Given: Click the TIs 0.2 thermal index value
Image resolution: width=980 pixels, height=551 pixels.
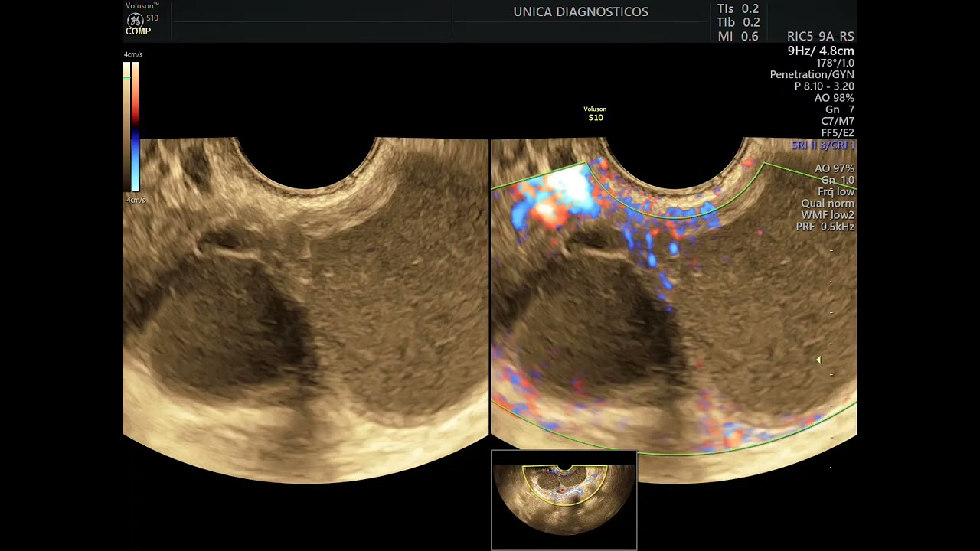Looking at the screenshot, I should coord(738,9).
